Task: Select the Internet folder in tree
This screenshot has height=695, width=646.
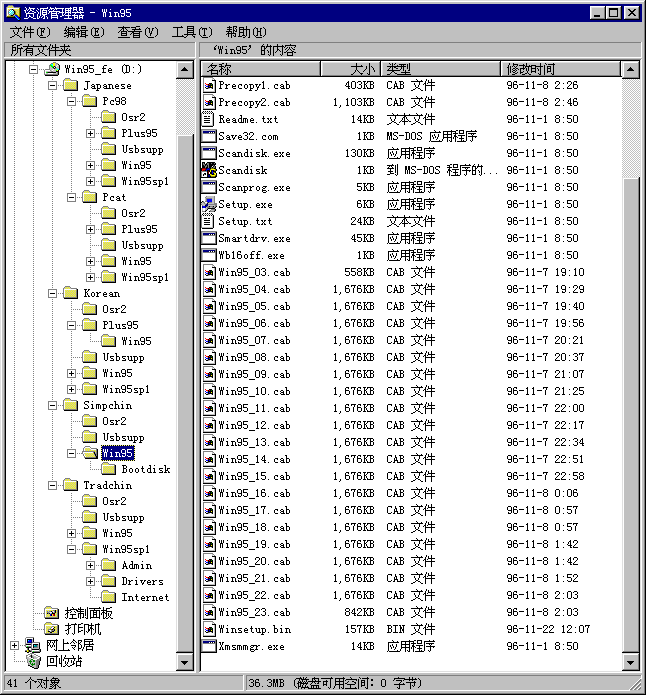Action: click(x=145, y=597)
